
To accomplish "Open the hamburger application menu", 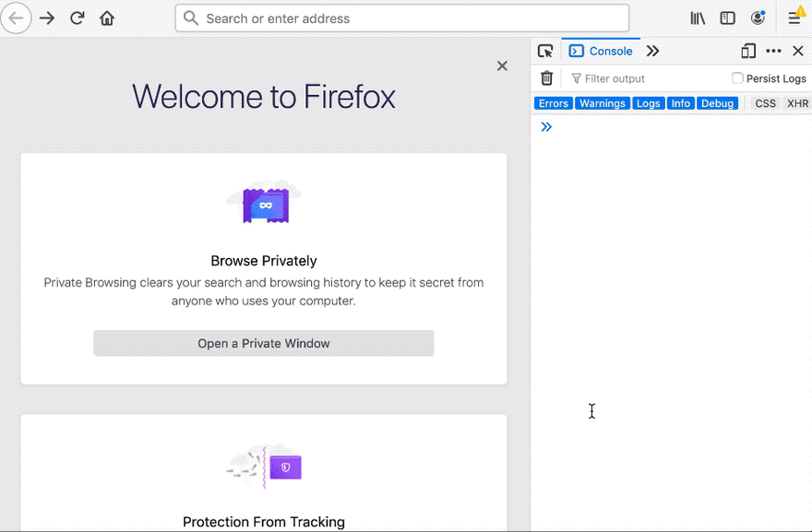I will pyautogui.click(x=794, y=18).
